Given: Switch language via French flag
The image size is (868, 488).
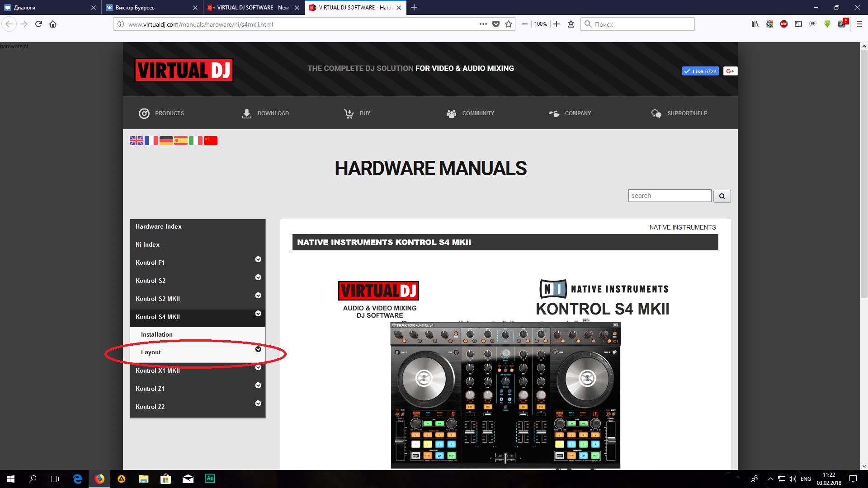Looking at the screenshot, I should [x=151, y=141].
